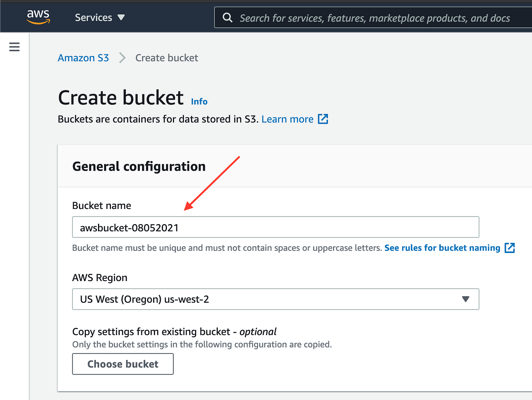Click the AWS logo in the top bar
Image resolution: width=532 pixels, height=400 pixels.
tap(38, 17)
